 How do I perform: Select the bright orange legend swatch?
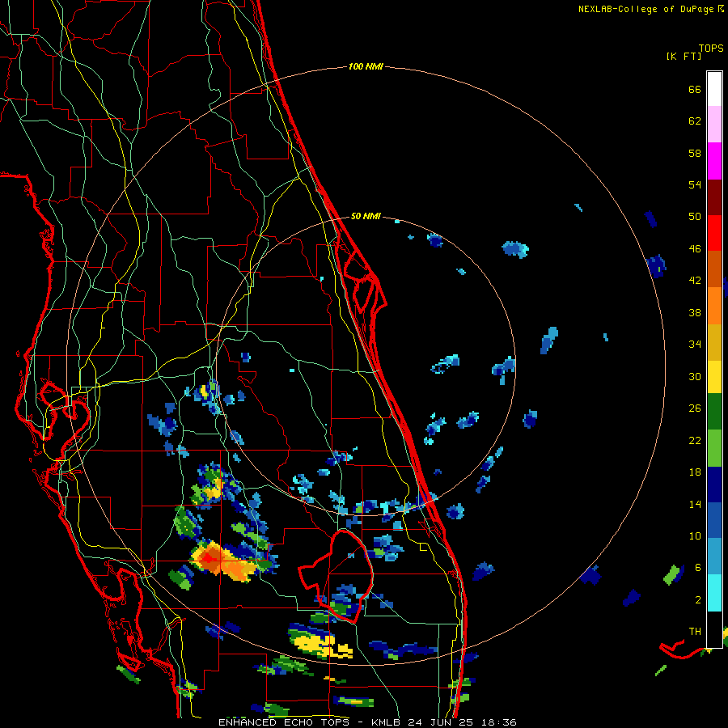tap(714, 306)
